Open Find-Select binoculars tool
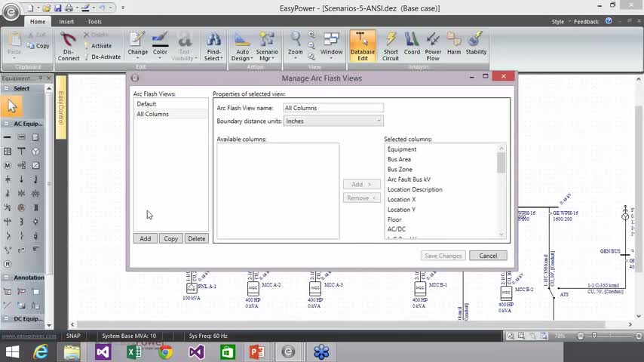Image resolution: width=644 pixels, height=362 pixels. [x=213, y=46]
